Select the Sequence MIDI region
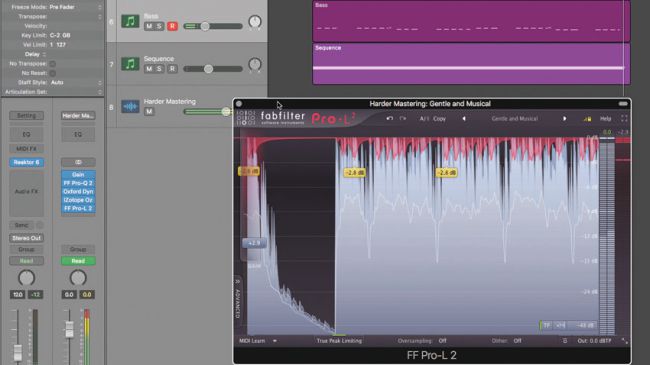 pos(471,64)
